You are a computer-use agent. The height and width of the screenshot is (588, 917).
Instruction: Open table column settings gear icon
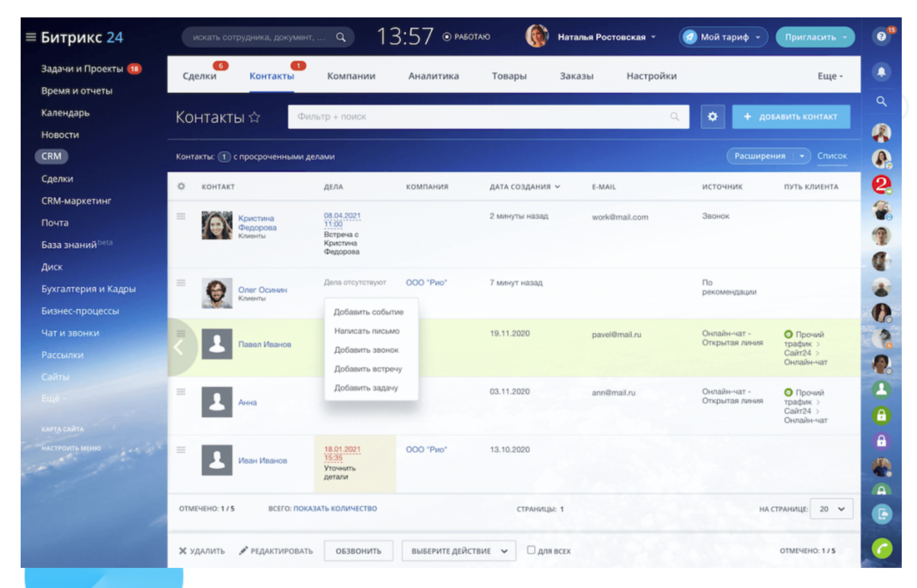coord(181,187)
